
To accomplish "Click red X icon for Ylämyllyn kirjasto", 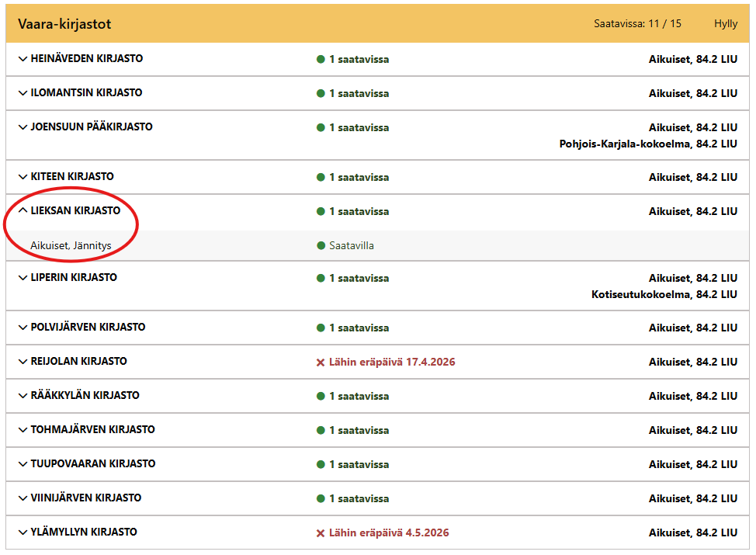I will (321, 533).
